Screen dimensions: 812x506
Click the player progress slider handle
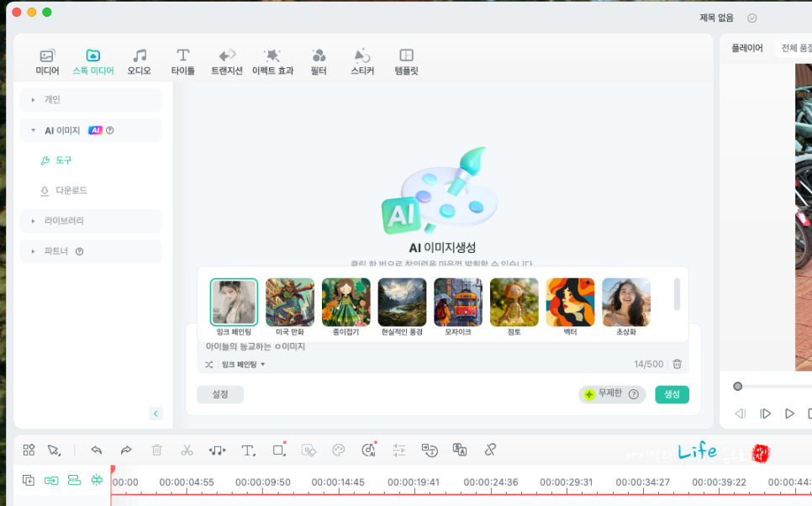coord(737,387)
